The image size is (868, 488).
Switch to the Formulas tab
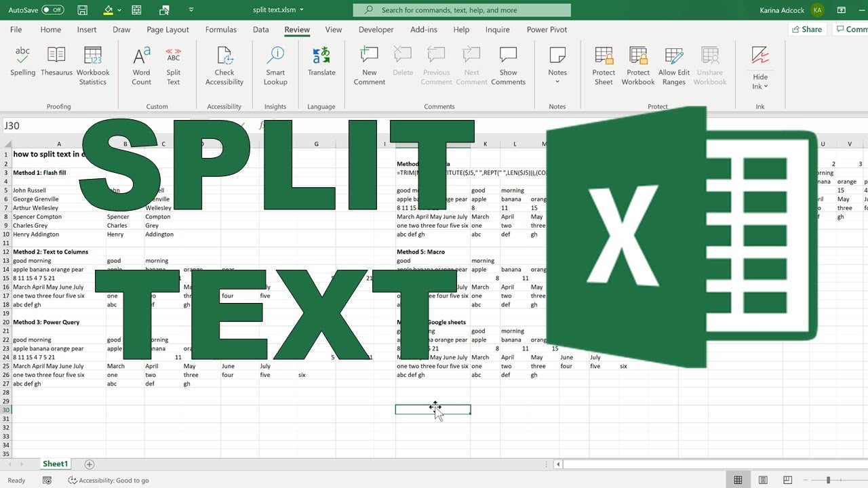click(x=221, y=30)
